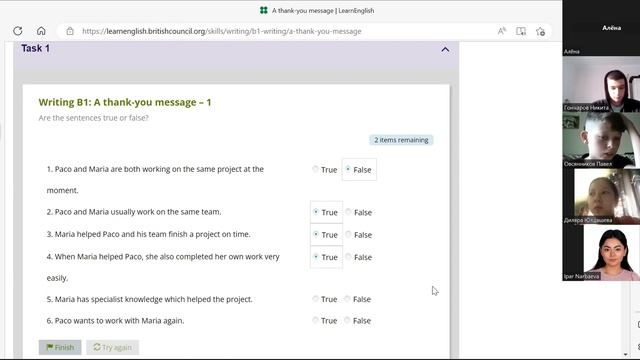This screenshot has width=640, height=360.
Task: Click the Task 1 heading
Action: click(36, 48)
